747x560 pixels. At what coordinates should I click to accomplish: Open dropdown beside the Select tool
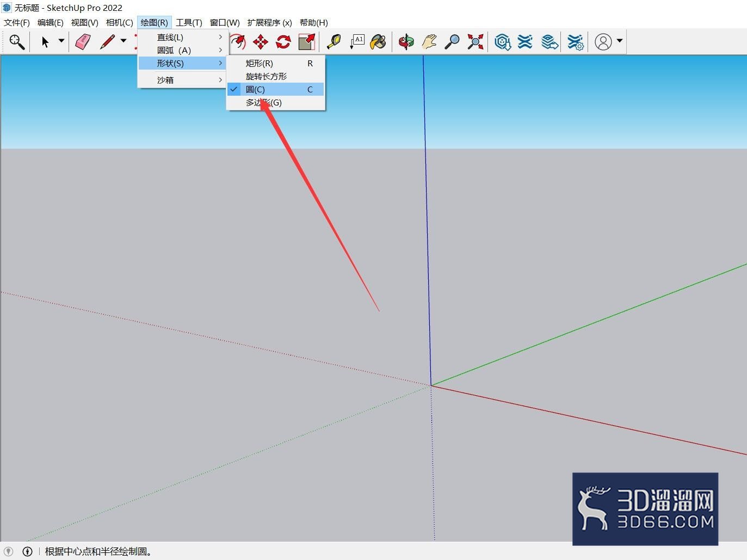61,41
